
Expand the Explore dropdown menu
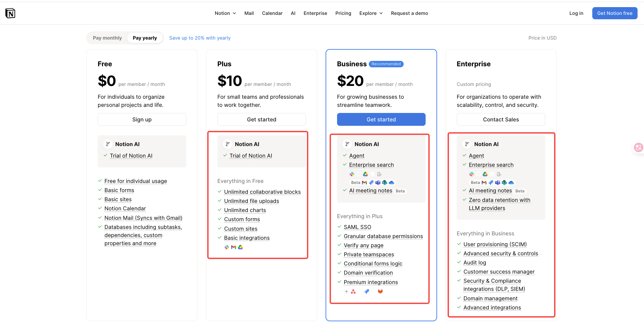point(371,13)
